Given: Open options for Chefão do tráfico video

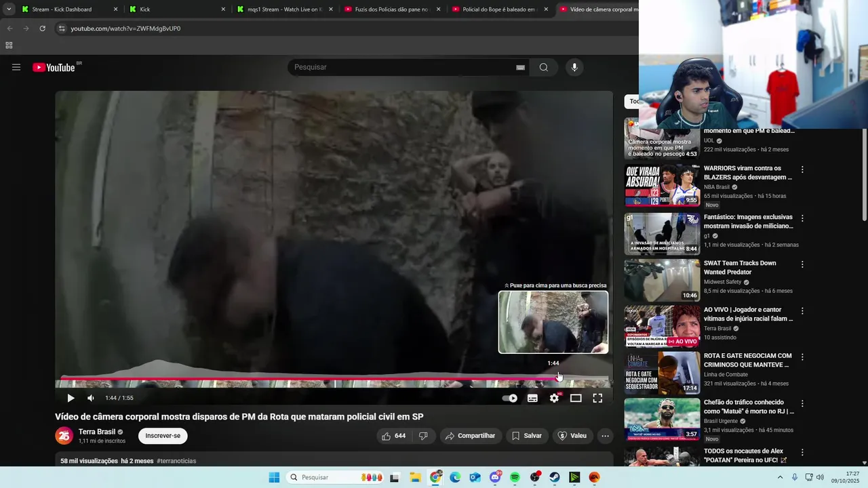Looking at the screenshot, I should point(802,403).
